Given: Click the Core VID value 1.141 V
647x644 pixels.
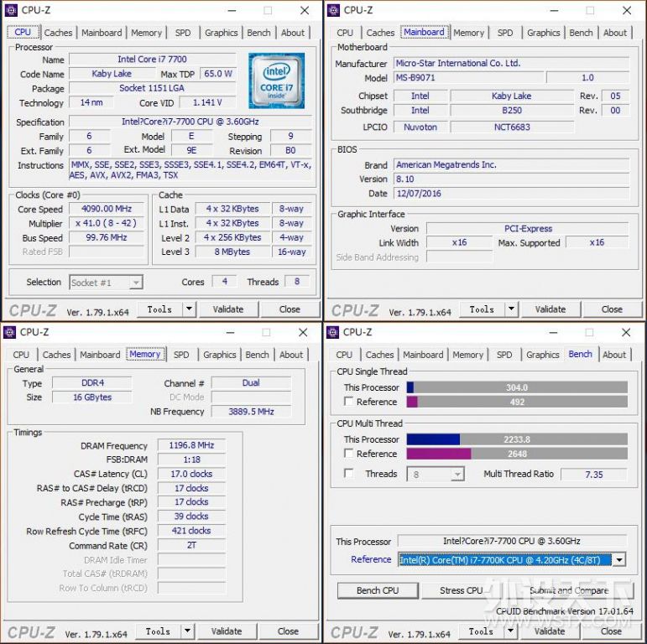Looking at the screenshot, I should 207,102.
